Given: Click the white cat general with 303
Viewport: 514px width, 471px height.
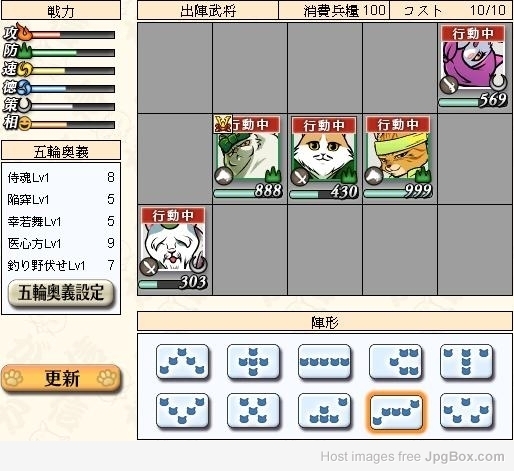Looking at the screenshot, I should point(173,248).
